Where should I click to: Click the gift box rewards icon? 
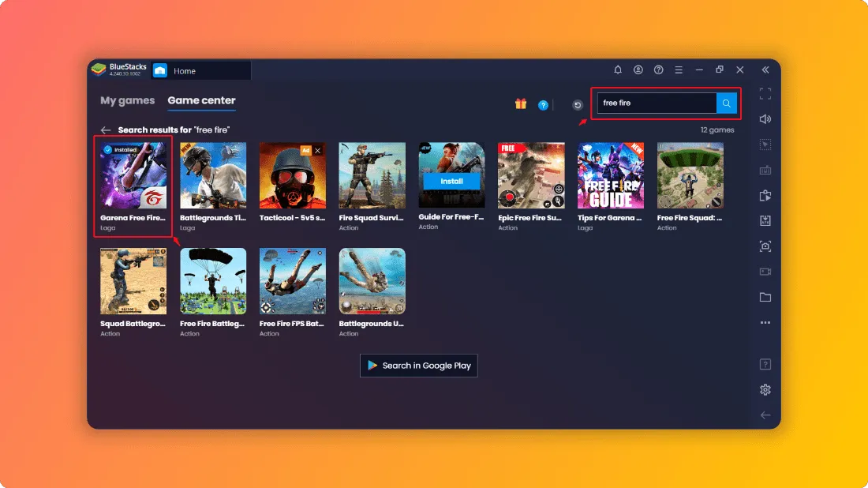coord(520,103)
